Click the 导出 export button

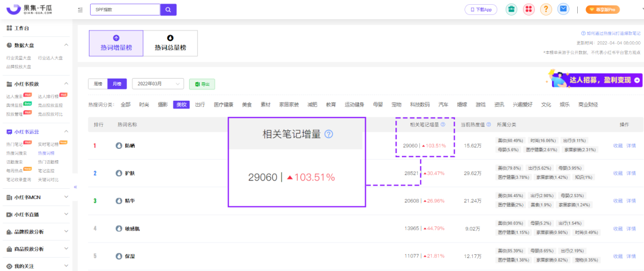(x=202, y=85)
